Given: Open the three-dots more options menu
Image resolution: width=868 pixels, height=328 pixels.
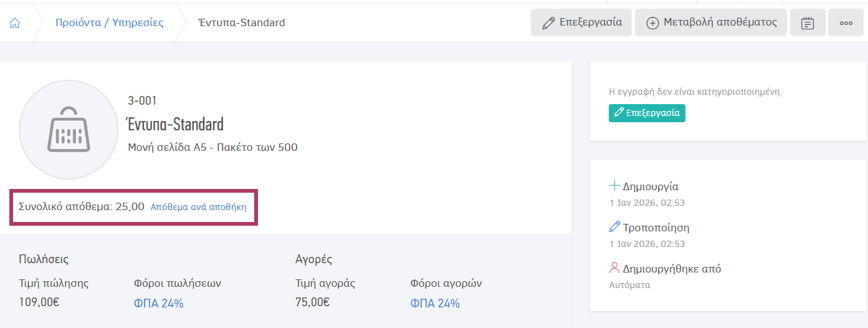Looking at the screenshot, I should tap(846, 23).
